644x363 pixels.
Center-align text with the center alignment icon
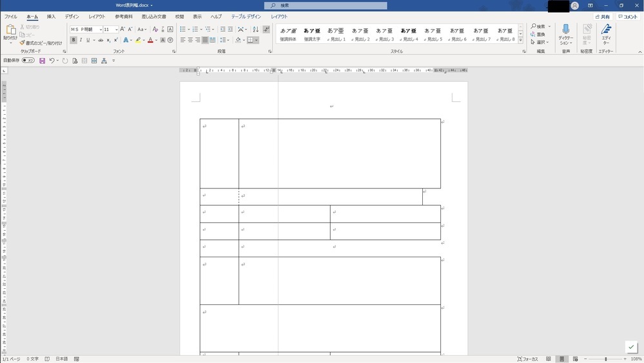click(190, 40)
